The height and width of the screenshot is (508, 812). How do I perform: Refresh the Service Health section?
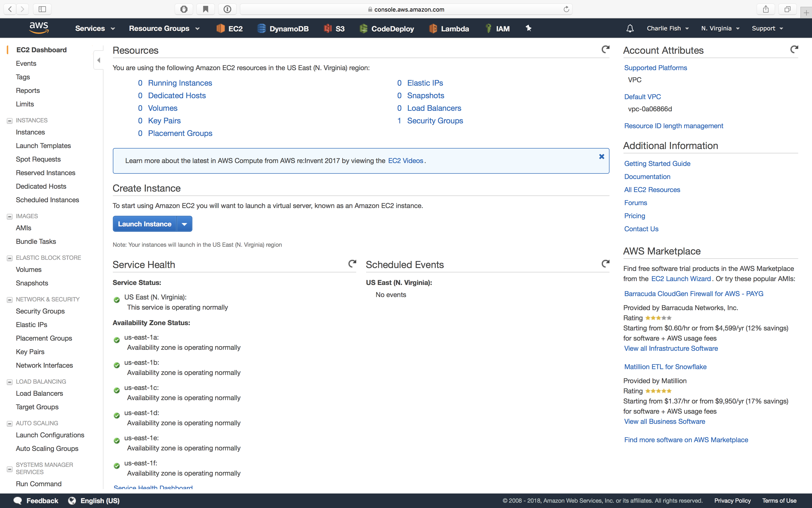pyautogui.click(x=352, y=264)
